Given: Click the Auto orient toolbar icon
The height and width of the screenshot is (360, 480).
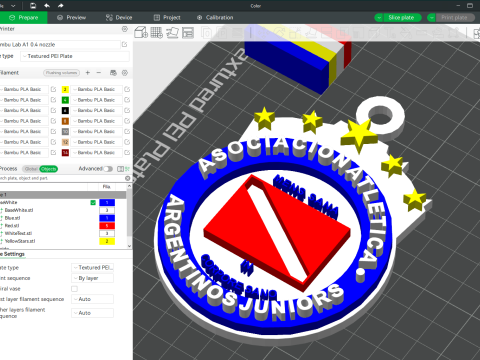Looking at the screenshot, I should tap(172, 32).
